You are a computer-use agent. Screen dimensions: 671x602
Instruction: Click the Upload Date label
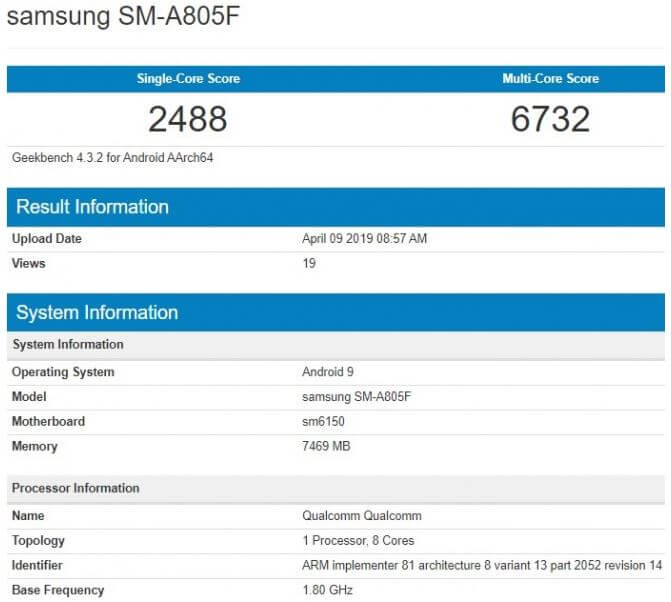(x=47, y=239)
